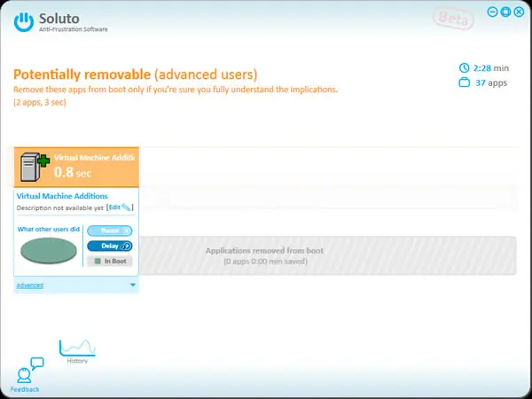Click the Applications removed from boot area
The width and height of the screenshot is (532, 399).
328,256
